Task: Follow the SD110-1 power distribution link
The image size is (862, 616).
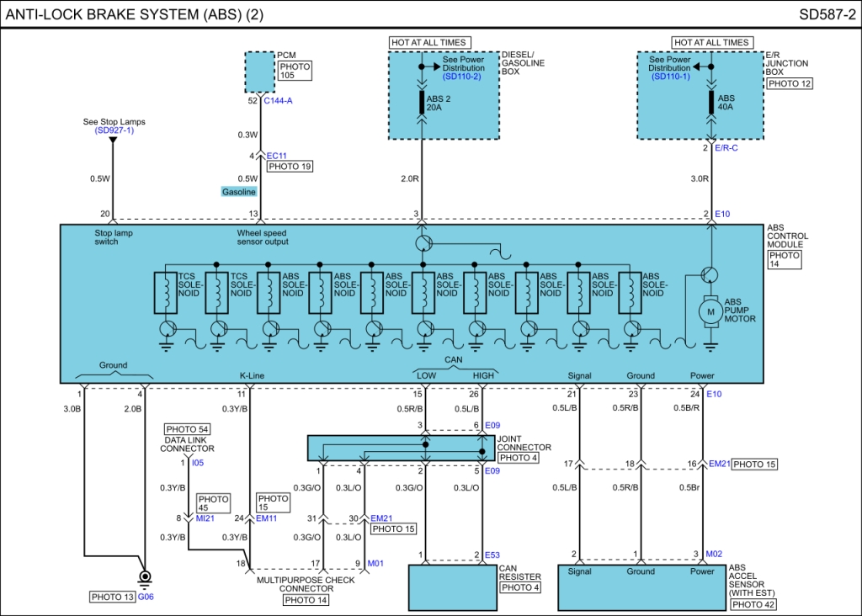Action: click(x=670, y=77)
